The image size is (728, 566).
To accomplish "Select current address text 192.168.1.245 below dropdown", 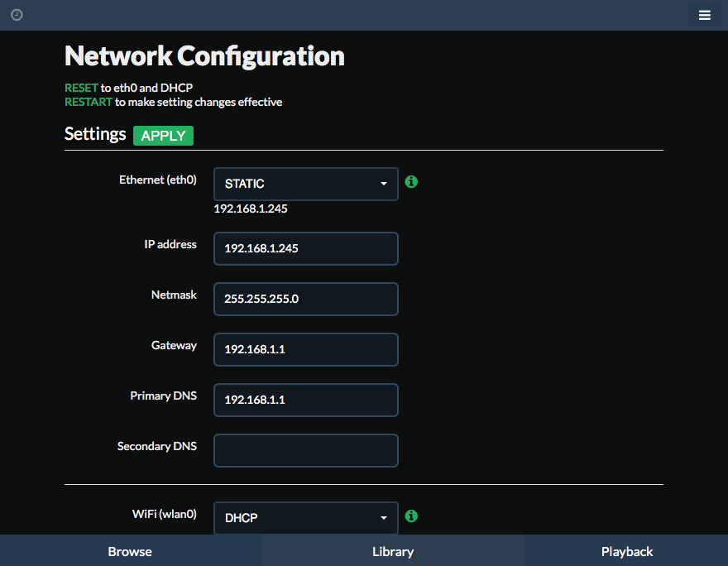I will coord(251,209).
